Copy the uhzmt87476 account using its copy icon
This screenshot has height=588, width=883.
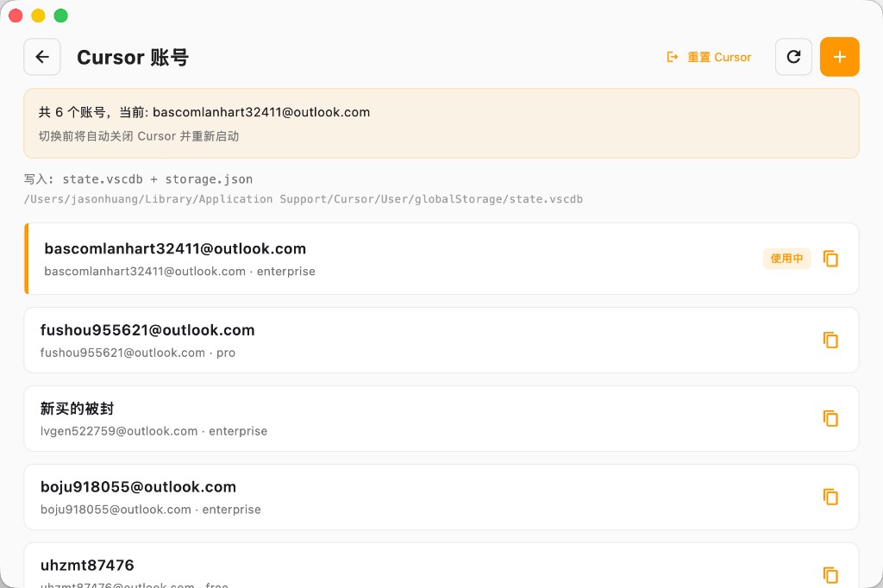point(830,575)
